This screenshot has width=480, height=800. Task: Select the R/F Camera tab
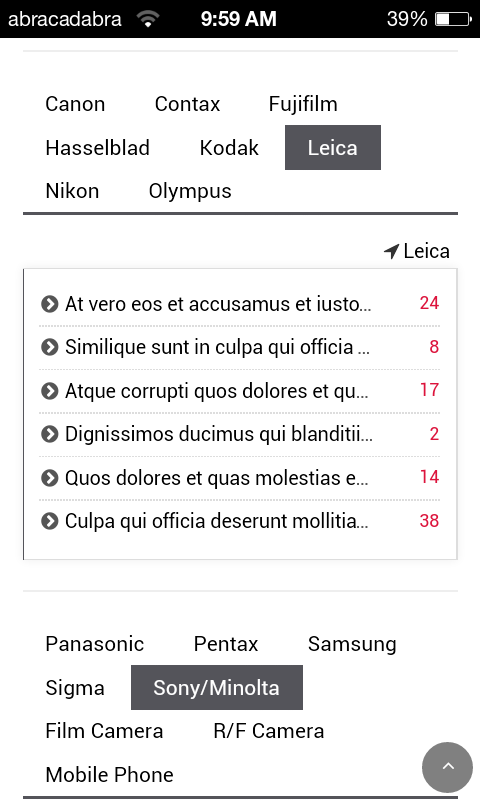(268, 731)
